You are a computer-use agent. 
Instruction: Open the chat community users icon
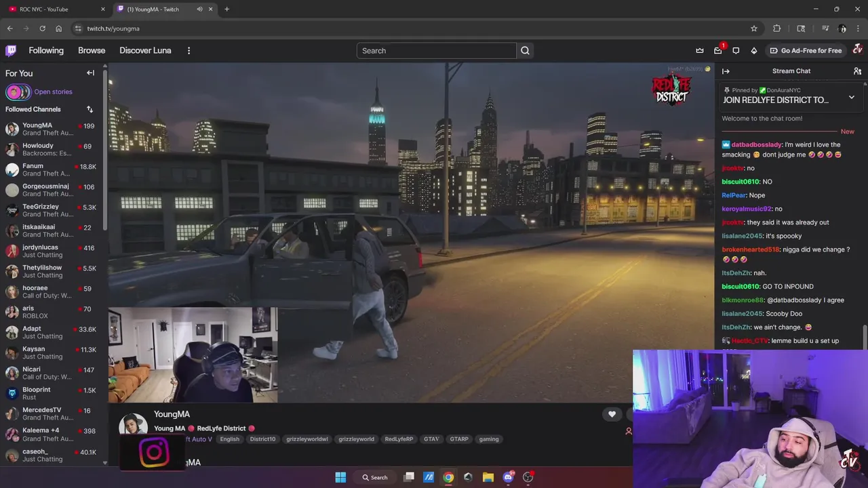tap(857, 70)
